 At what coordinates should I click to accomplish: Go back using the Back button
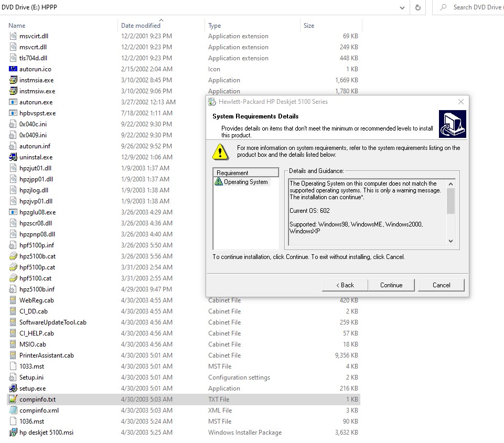pos(345,285)
